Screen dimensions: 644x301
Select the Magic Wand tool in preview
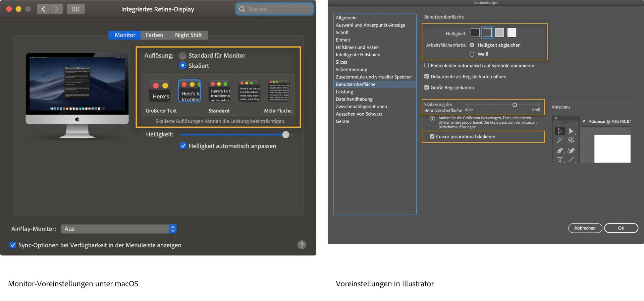[560, 140]
